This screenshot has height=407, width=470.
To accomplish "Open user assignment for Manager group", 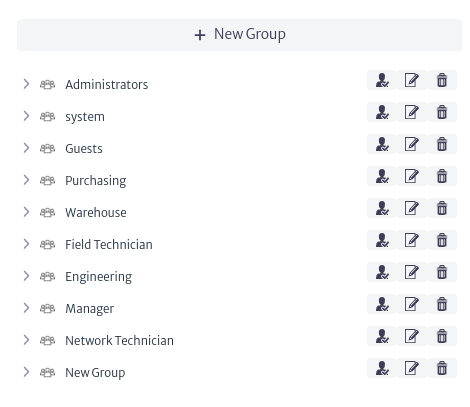I will [x=382, y=304].
